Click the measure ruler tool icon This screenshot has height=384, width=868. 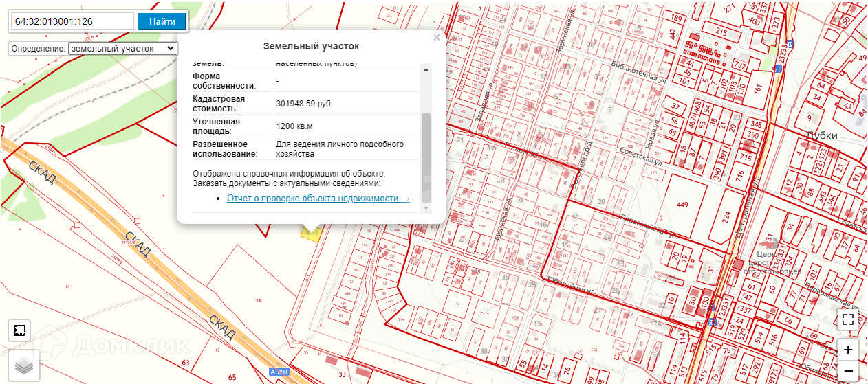19,331
